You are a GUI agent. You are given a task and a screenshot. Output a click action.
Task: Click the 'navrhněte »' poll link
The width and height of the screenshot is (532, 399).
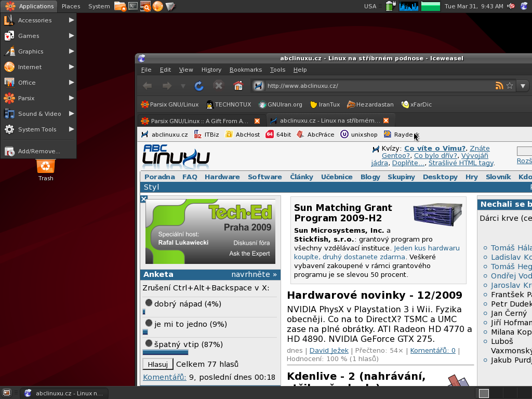[254, 274]
